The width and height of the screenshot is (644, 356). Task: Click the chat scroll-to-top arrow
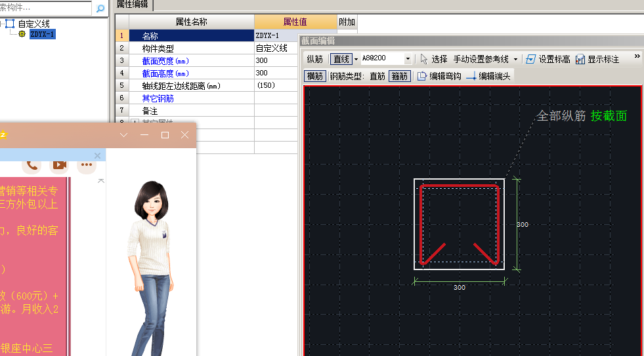pos(100,181)
